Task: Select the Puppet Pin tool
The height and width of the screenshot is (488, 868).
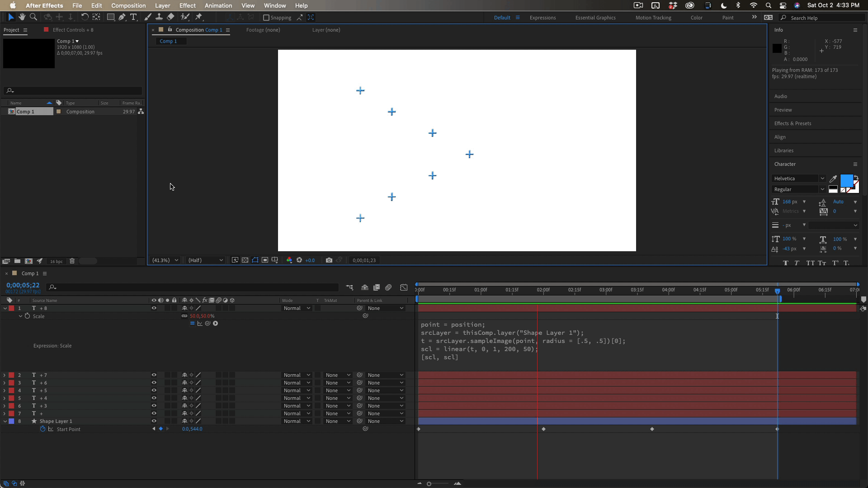Action: pyautogui.click(x=199, y=17)
